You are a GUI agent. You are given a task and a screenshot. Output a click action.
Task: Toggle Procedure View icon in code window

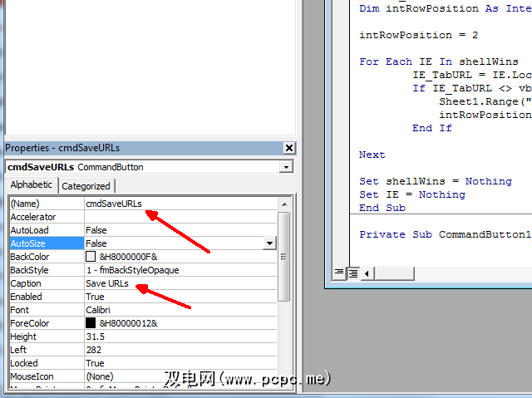coord(339,273)
